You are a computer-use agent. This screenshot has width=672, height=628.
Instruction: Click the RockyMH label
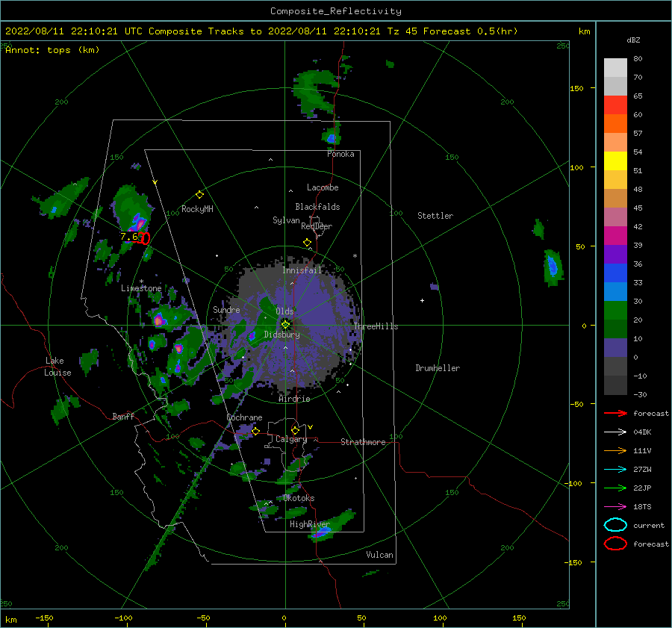coord(197,209)
